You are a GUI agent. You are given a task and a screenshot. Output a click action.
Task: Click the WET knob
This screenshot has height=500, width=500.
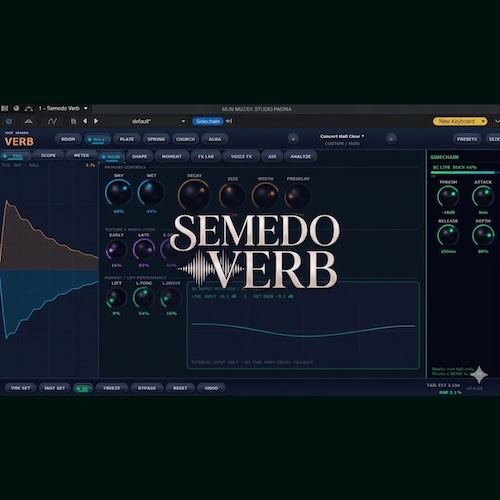pos(151,193)
